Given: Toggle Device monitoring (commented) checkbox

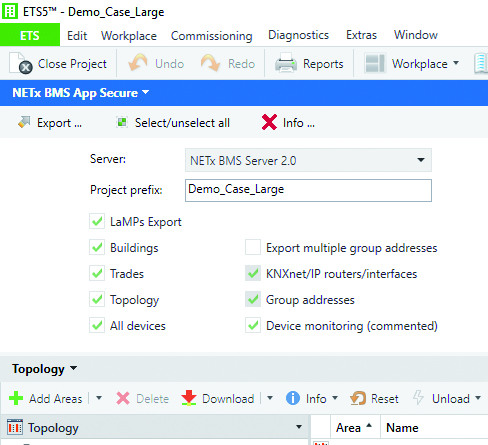Looking at the screenshot, I should click(x=253, y=325).
